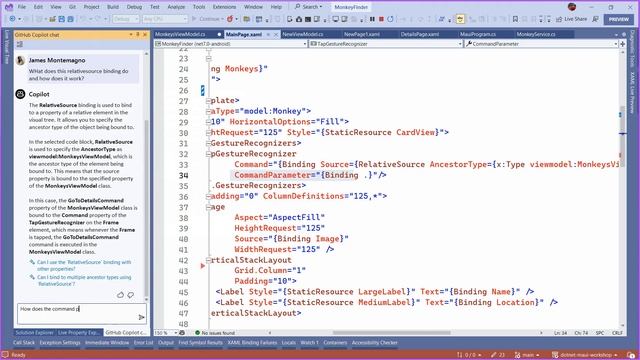The image size is (640, 360).
Task: Close the GitHub Copilot chat panel
Action: [145, 35]
